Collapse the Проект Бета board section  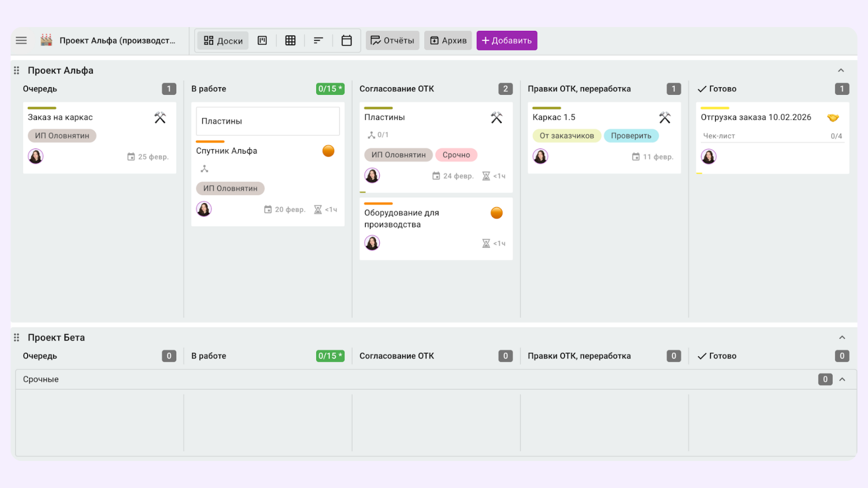[x=842, y=338]
